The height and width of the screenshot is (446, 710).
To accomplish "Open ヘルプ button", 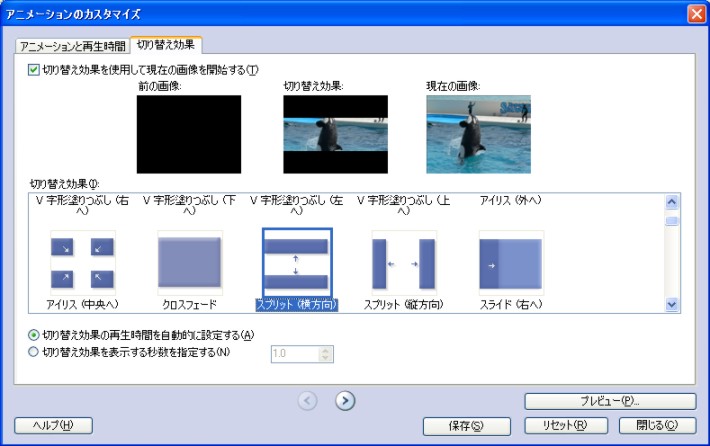I will [x=53, y=426].
